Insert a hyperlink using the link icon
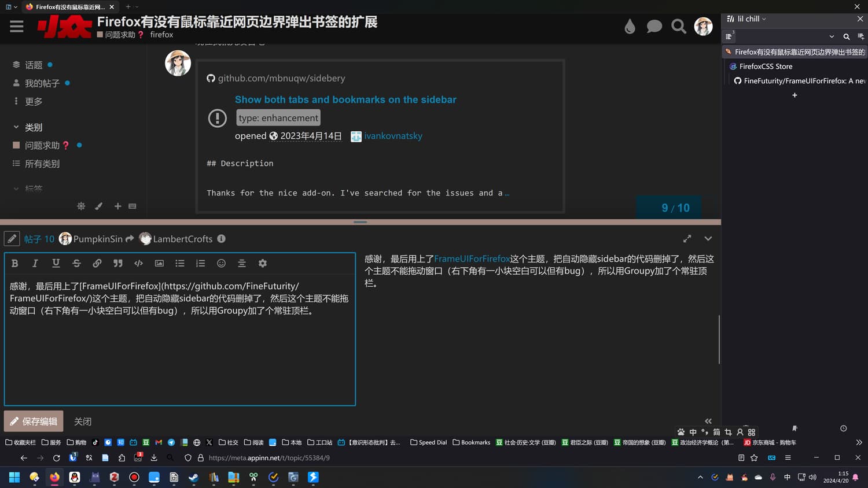The width and height of the screenshot is (868, 488). pos(97,263)
